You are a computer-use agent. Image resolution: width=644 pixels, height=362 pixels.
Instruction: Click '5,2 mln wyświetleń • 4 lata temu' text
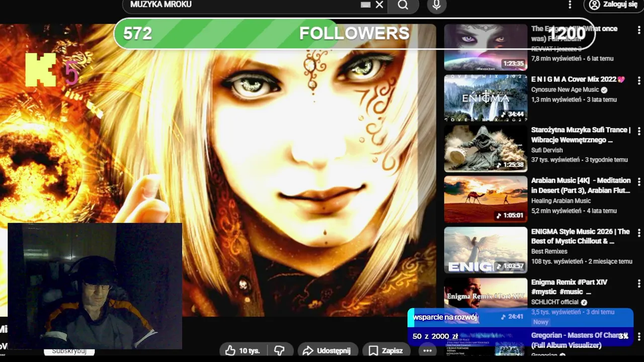574,211
